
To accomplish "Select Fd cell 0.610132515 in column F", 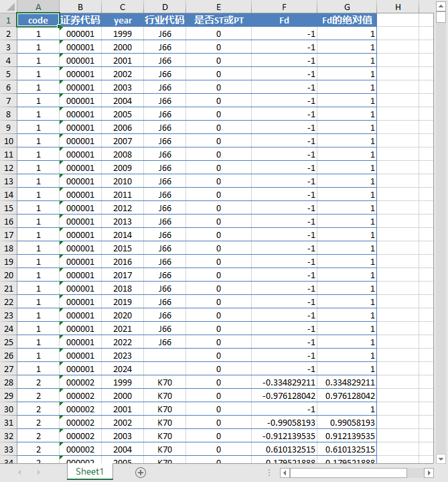I will pyautogui.click(x=284, y=449).
